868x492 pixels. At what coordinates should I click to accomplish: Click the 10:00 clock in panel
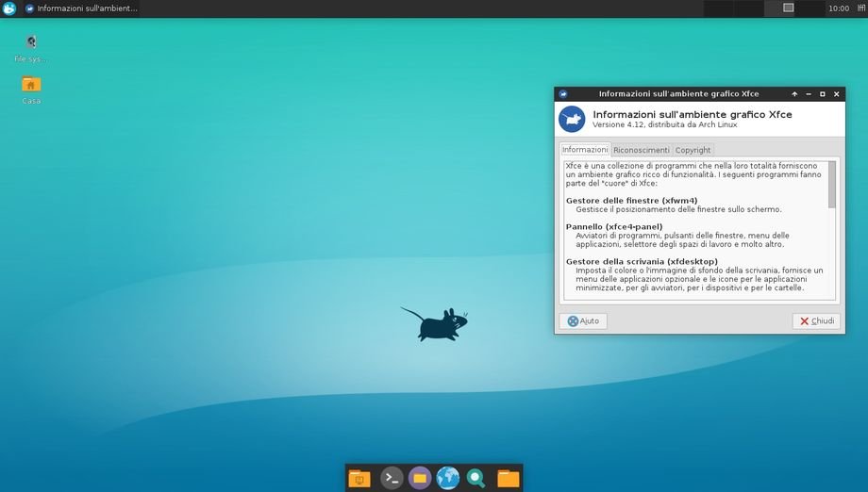838,8
